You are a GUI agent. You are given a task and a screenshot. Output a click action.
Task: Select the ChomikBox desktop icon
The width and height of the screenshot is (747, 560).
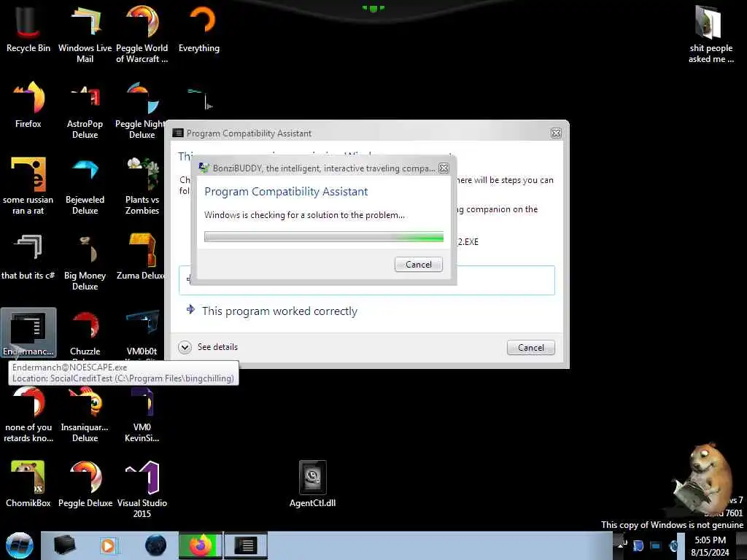pos(28,483)
